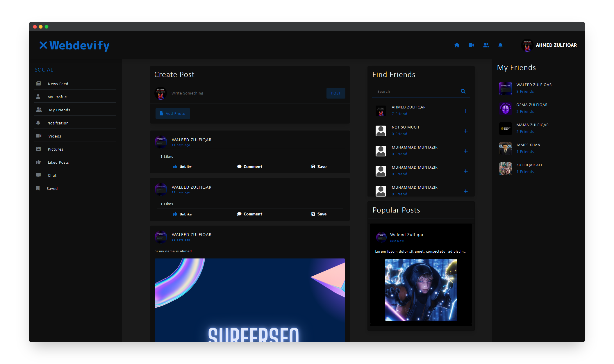Select Liked Posts in sidebar menu

[58, 162]
